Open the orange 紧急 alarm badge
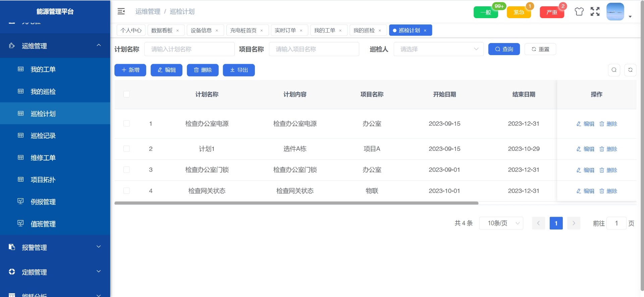This screenshot has height=297, width=644. [519, 12]
